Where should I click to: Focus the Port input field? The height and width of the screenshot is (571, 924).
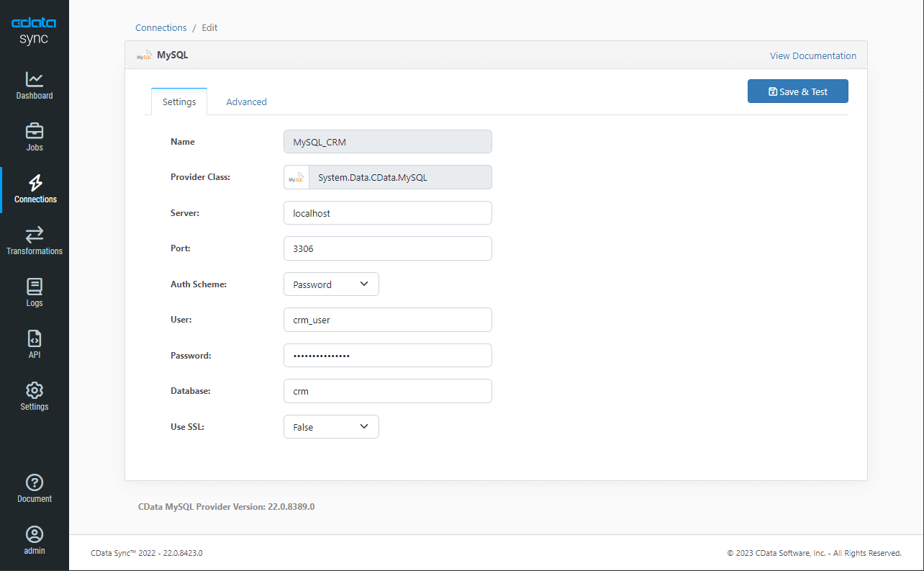tap(387, 248)
